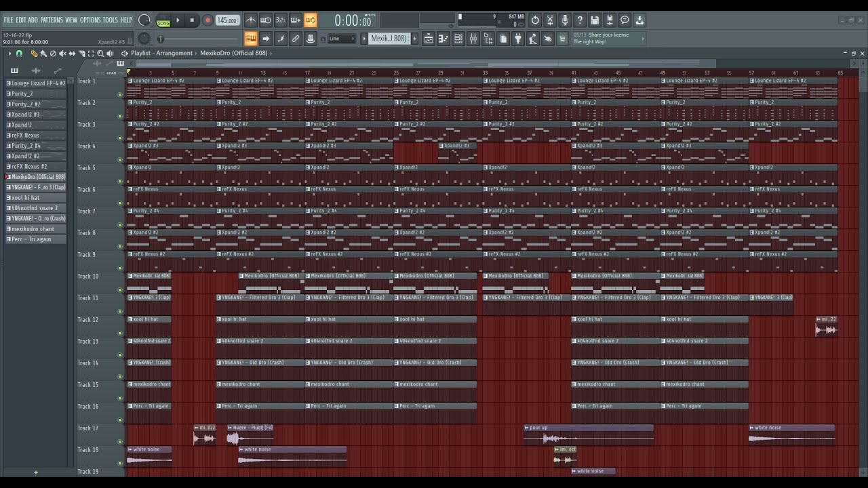Click the browser/plugin picker plug icon

coord(518,39)
